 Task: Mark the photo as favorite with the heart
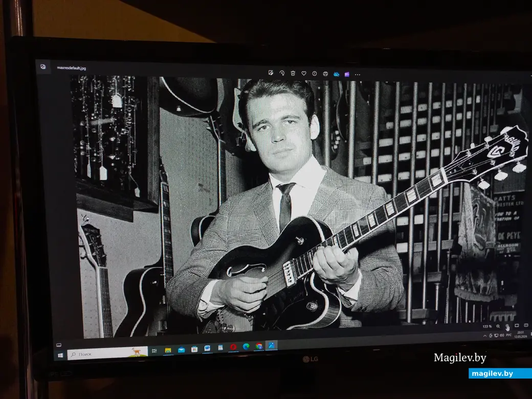tap(303, 73)
